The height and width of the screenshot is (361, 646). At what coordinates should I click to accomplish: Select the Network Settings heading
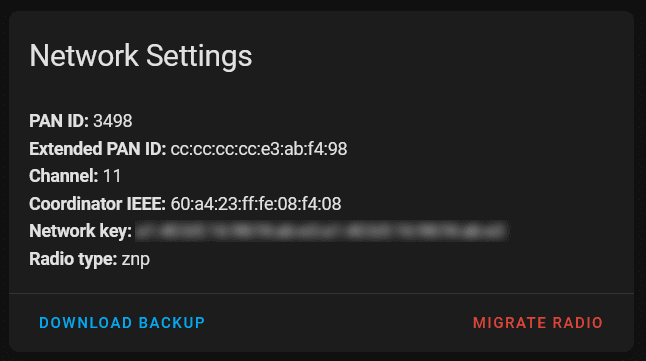[140, 56]
